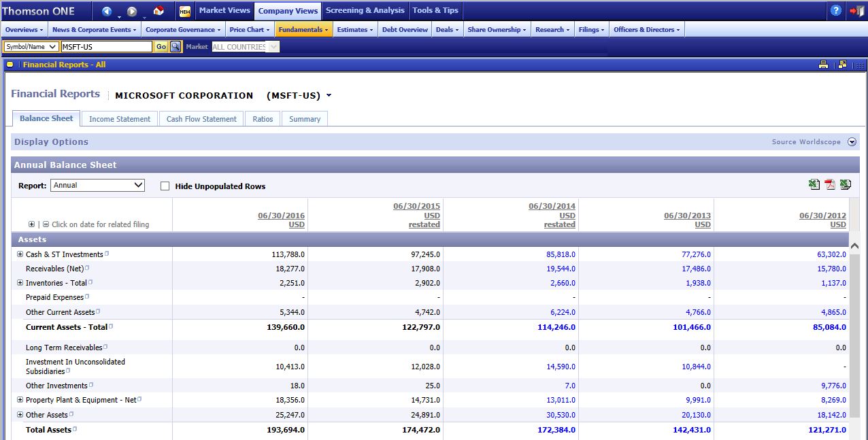Click the symbol lookup magnifier icon
The height and width of the screenshot is (440, 868).
176,47
